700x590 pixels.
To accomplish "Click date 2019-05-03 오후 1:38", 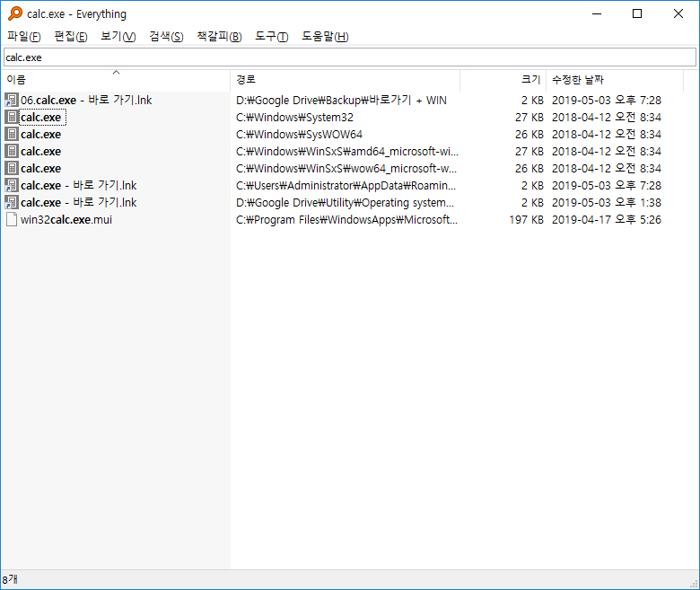I will pos(607,202).
